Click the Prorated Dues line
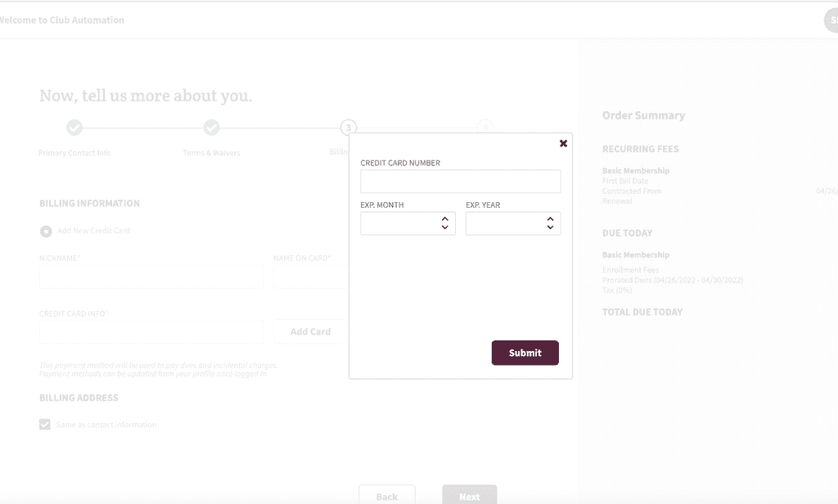The height and width of the screenshot is (504, 838). pyautogui.click(x=673, y=280)
